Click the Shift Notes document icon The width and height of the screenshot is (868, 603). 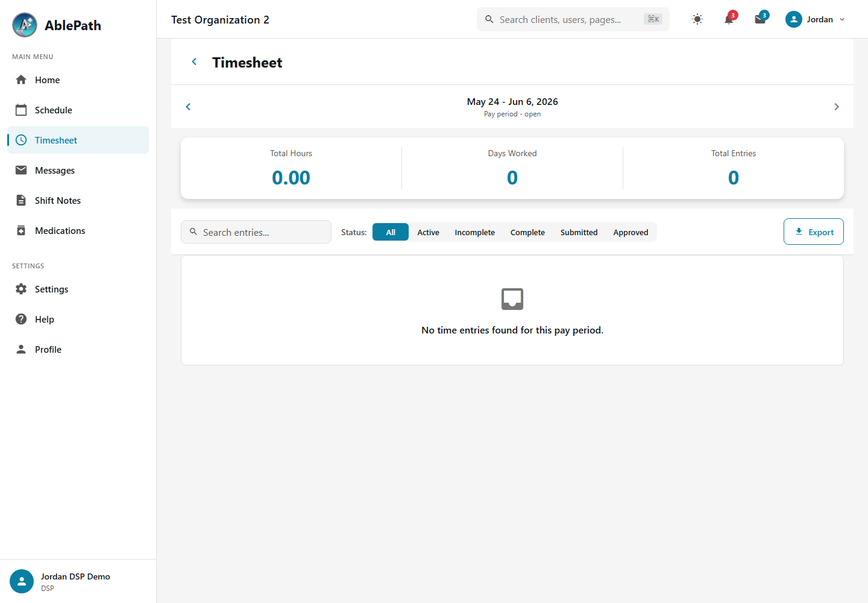[x=21, y=200]
